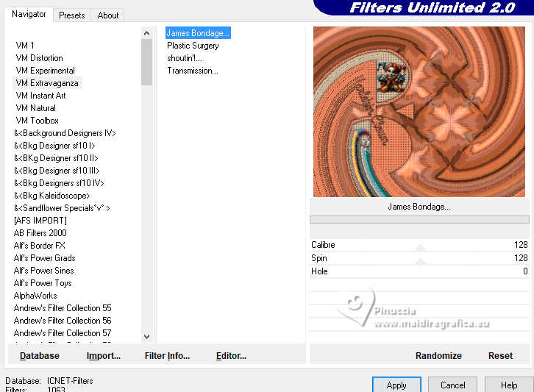534x392 pixels.
Task: Open the Presets tab
Action: click(x=72, y=15)
